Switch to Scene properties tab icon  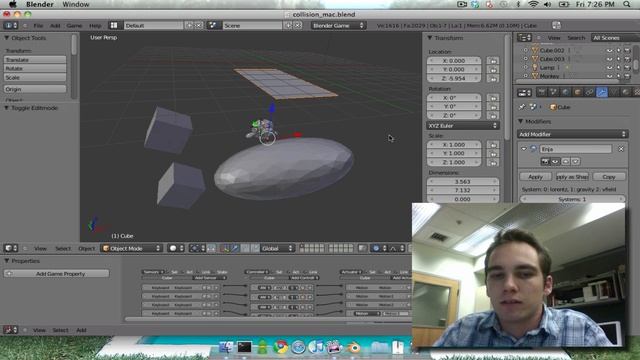553,92
